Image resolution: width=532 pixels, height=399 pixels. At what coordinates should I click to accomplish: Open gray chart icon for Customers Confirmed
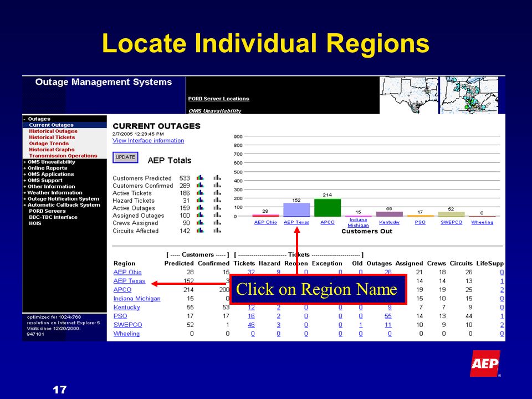point(217,185)
